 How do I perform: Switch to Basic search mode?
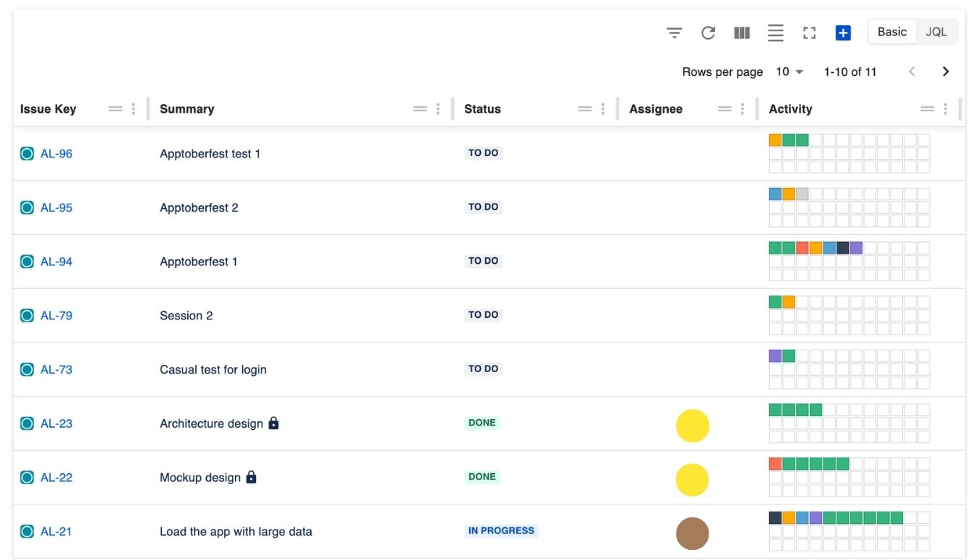click(x=891, y=32)
